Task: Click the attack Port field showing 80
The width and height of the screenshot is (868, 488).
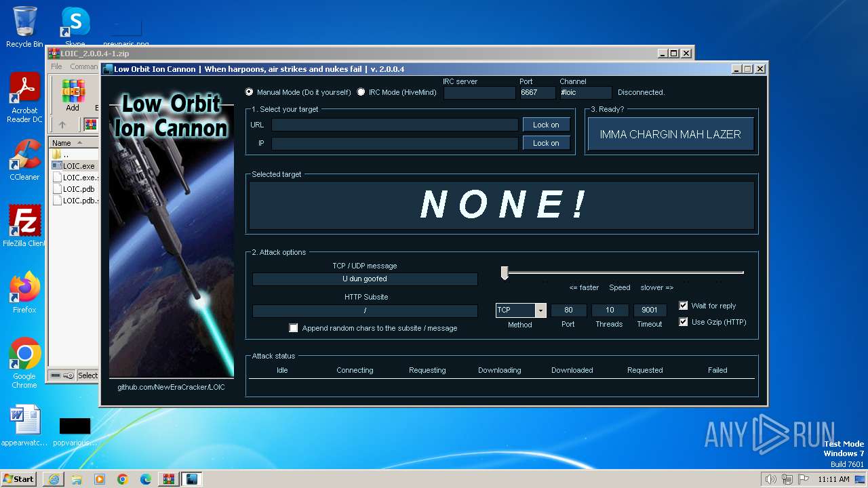Action: point(568,310)
